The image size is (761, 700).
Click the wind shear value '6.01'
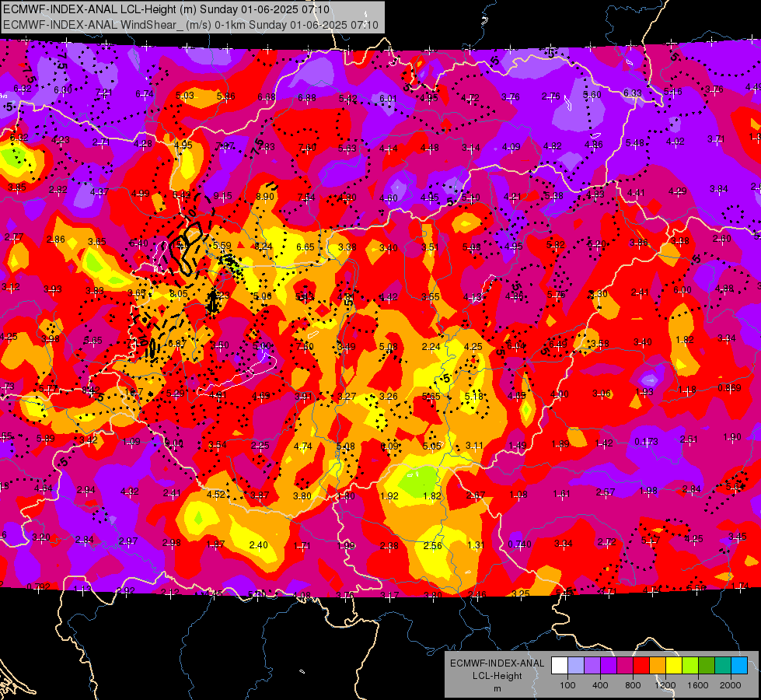388,99
